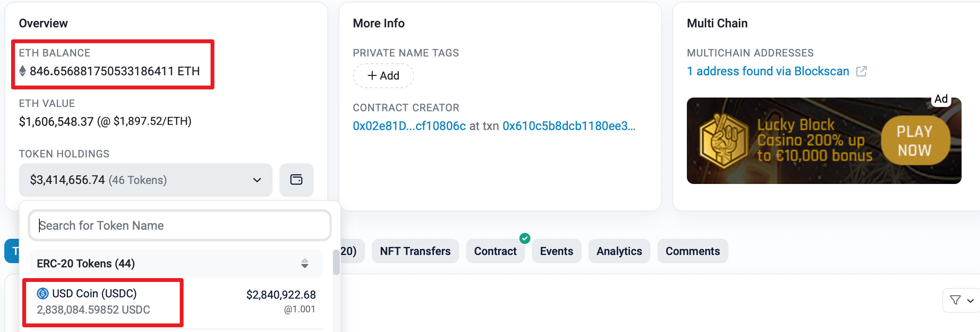Go to the Comments tab
980x332 pixels.
pos(692,251)
